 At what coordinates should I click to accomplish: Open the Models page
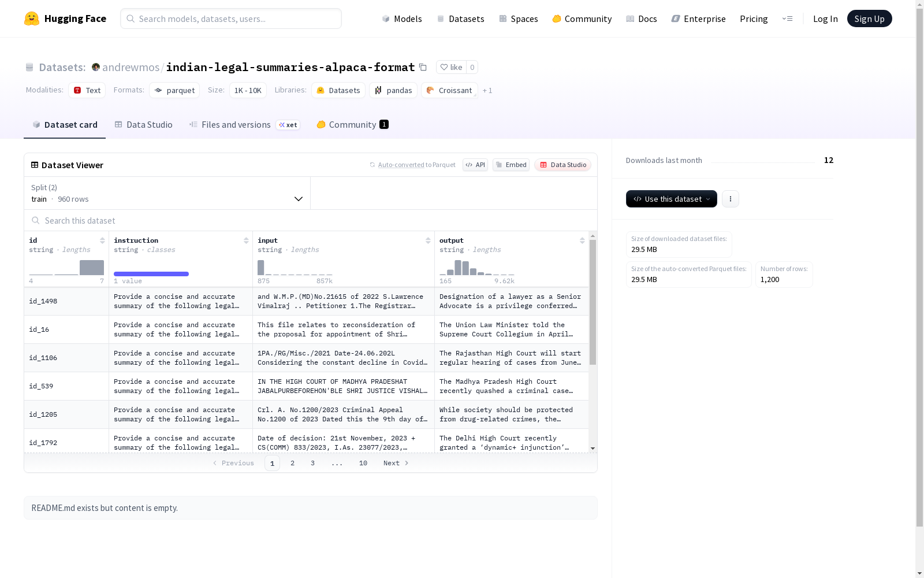point(402,18)
